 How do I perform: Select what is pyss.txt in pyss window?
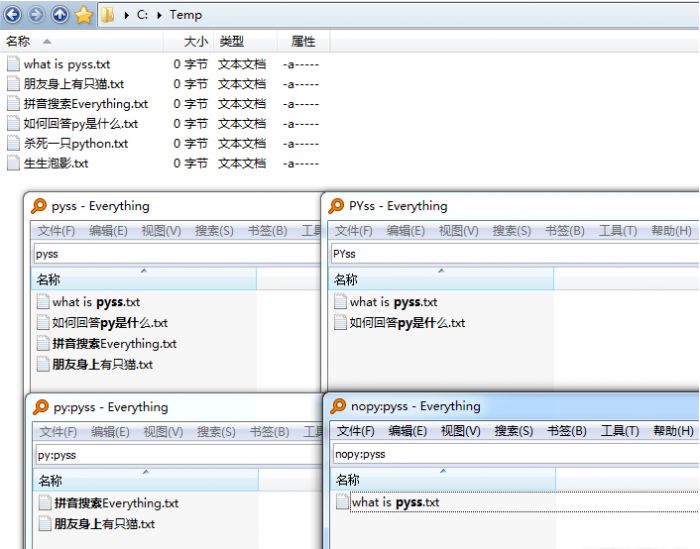click(x=96, y=302)
